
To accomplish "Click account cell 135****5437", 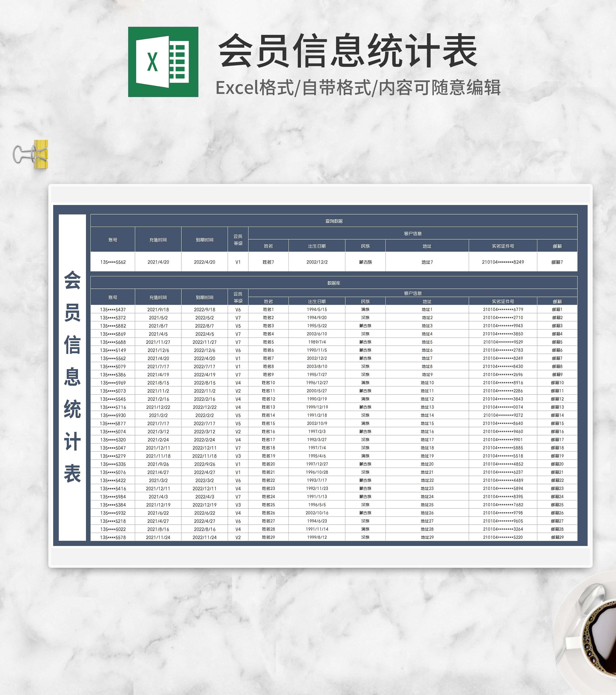I will click(113, 309).
